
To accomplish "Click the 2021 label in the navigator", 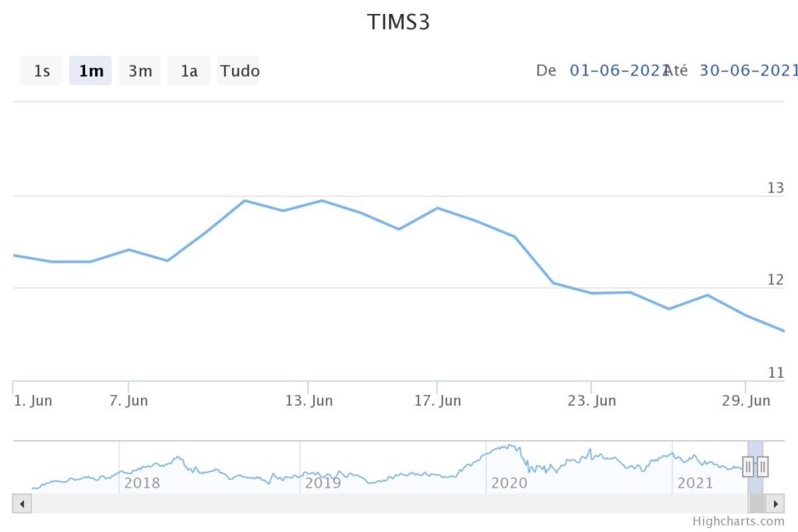I will tap(694, 483).
